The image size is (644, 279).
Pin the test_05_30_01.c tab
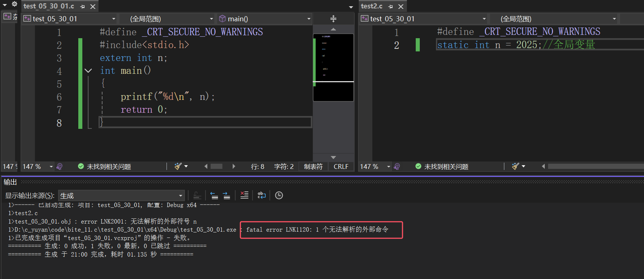point(83,7)
